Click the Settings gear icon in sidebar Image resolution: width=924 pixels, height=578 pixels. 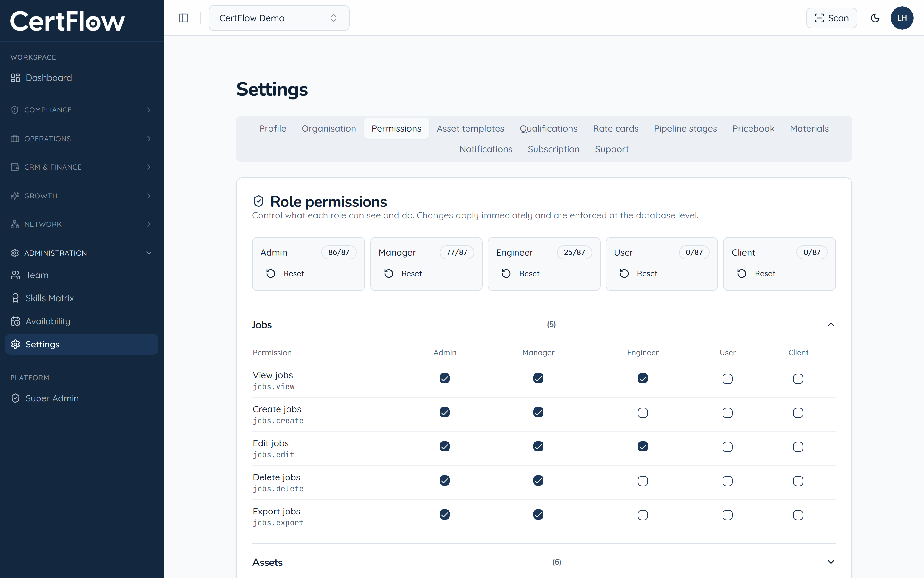pyautogui.click(x=15, y=345)
